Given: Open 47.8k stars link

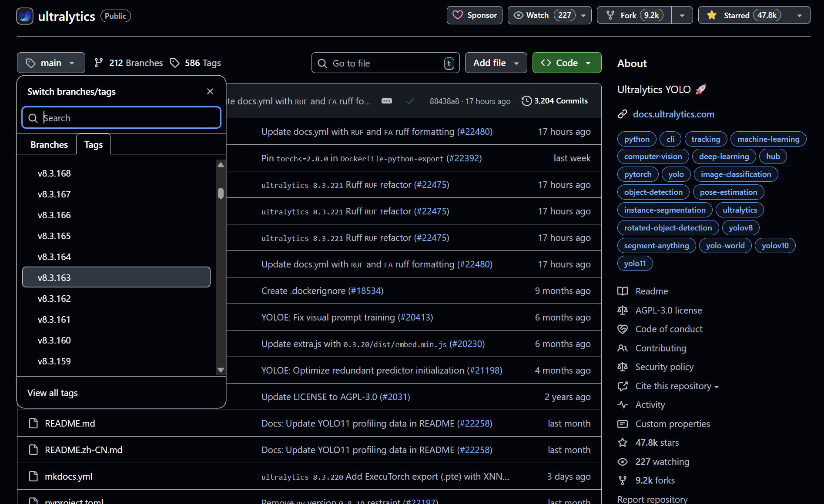Looking at the screenshot, I should pyautogui.click(x=648, y=443).
